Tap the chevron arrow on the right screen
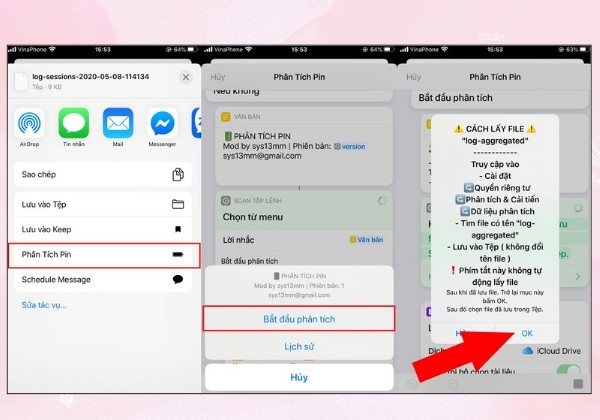 (x=578, y=276)
